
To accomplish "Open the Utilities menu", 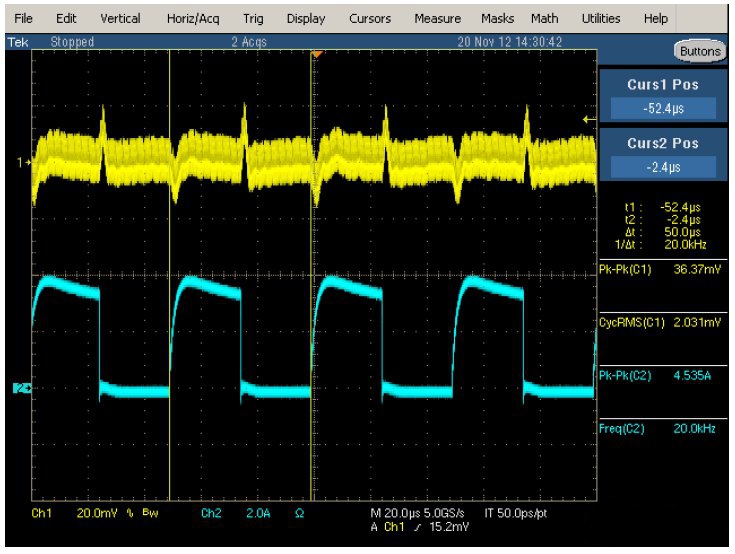I will coord(601,18).
